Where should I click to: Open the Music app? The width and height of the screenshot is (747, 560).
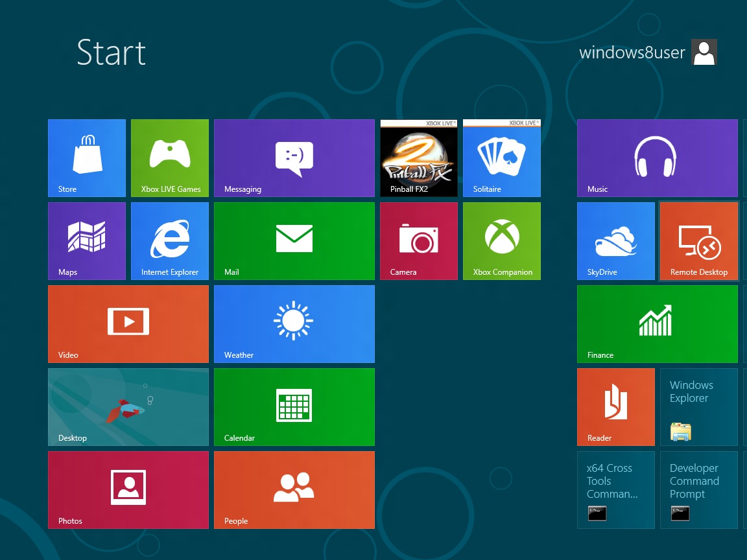657,157
